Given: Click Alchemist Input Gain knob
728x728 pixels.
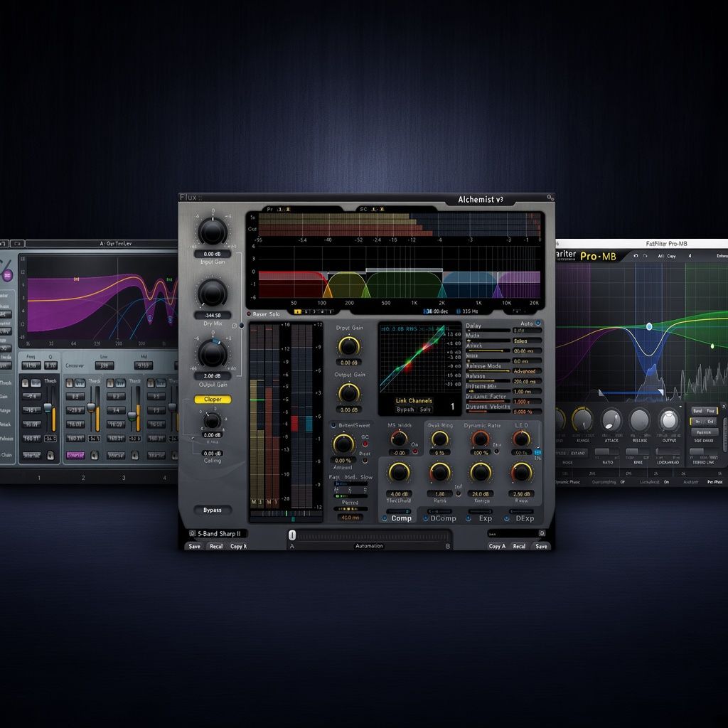Looking at the screenshot, I should pyautogui.click(x=213, y=232).
